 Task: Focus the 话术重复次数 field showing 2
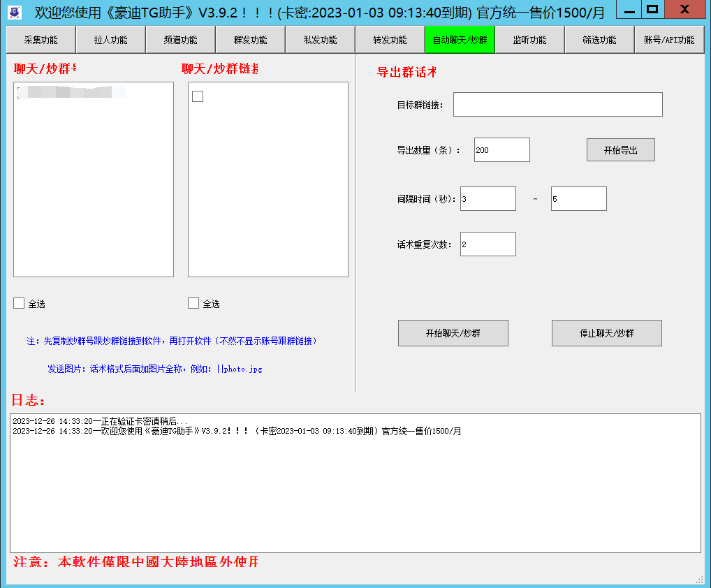[x=488, y=244]
